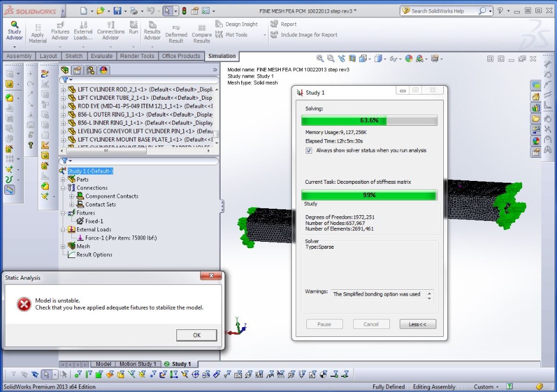Open the Design Library folder icon in task pane
This screenshot has width=557, height=392.
(536, 119)
